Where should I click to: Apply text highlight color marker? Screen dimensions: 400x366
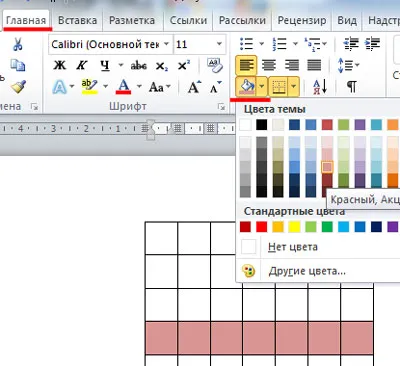pyautogui.click(x=89, y=87)
